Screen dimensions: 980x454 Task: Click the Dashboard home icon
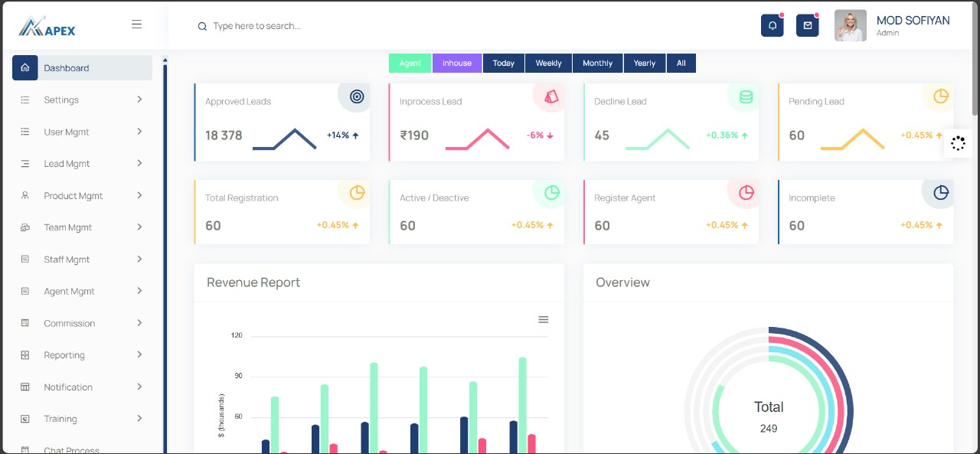pyautogui.click(x=25, y=68)
